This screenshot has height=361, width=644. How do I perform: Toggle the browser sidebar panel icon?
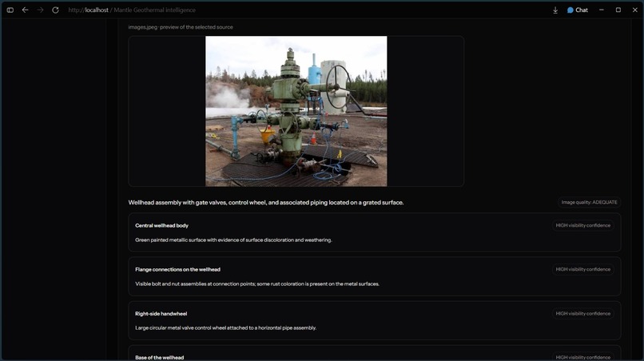tap(10, 10)
